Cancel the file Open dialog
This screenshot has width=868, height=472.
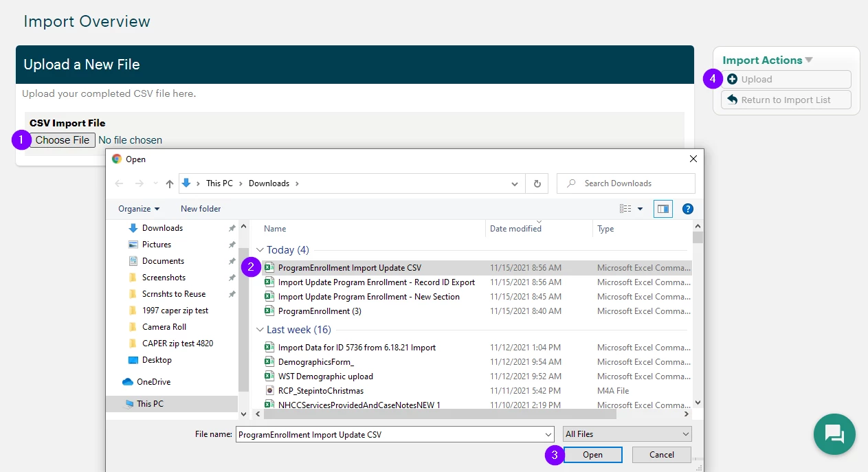(x=662, y=455)
